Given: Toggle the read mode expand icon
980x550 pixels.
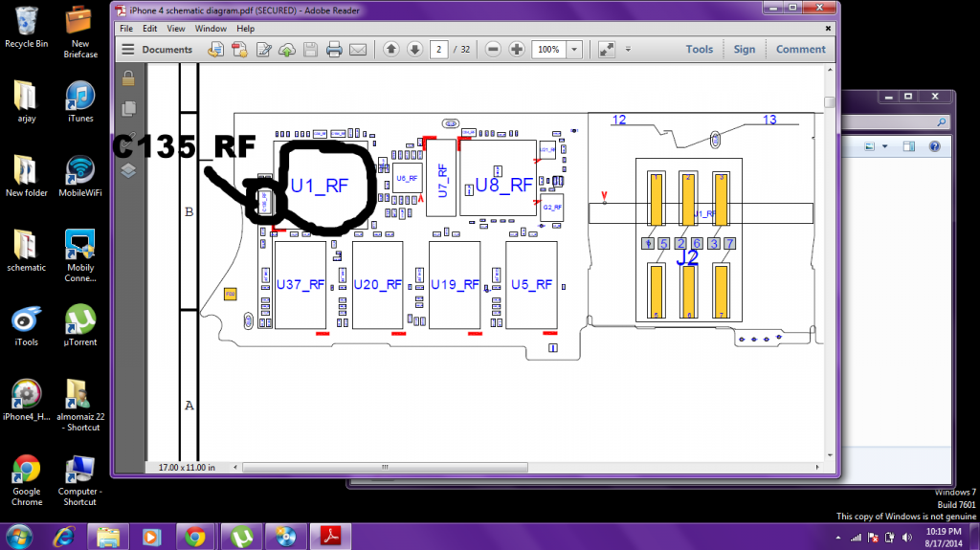Looking at the screenshot, I should point(607,50).
